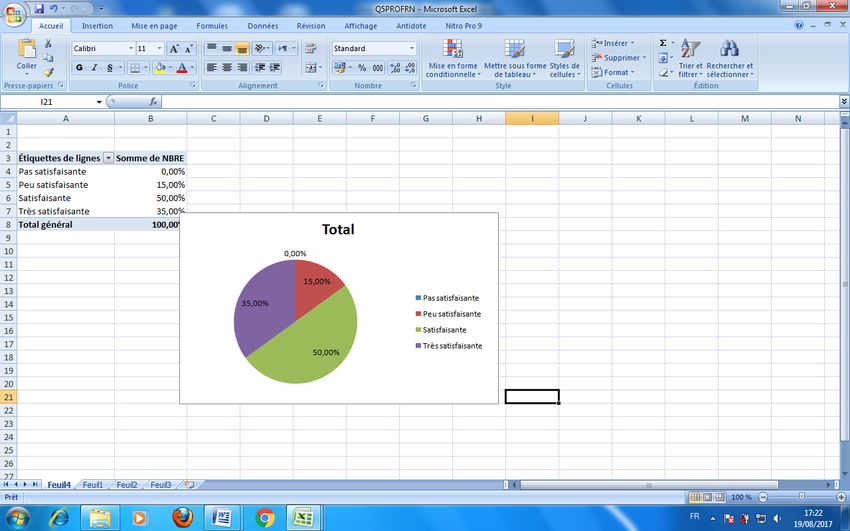Image resolution: width=850 pixels, height=531 pixels.
Task: Toggle align text right
Action: tap(242, 67)
